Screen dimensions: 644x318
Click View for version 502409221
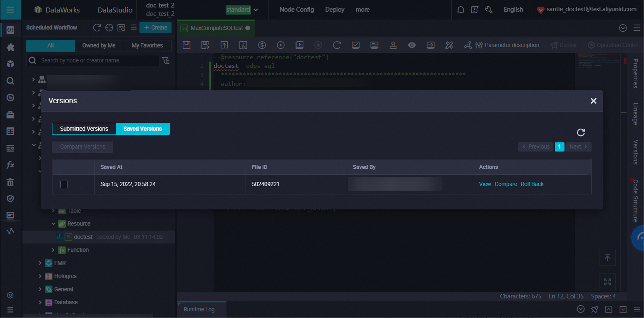[x=485, y=184]
